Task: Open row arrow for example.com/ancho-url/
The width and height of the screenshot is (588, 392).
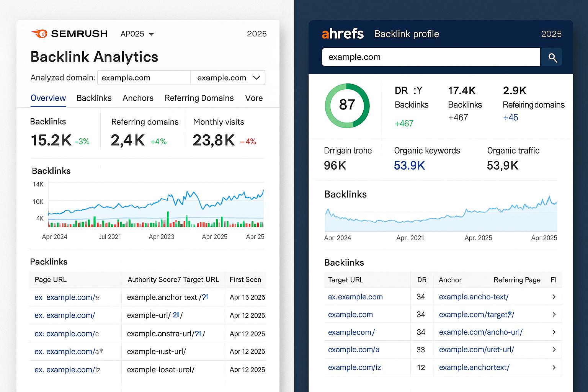Action: (x=554, y=332)
